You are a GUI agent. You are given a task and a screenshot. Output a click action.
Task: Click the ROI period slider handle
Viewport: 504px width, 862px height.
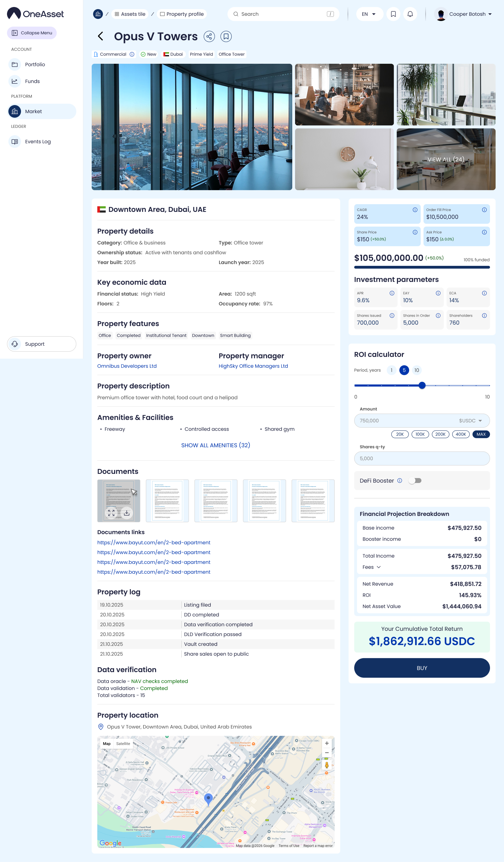[x=422, y=385]
